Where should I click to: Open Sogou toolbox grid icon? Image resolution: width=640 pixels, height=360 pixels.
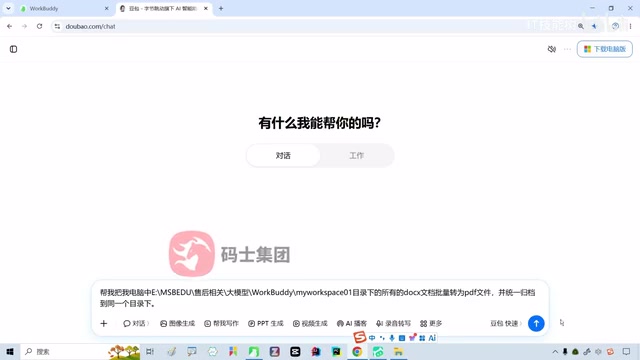(422, 338)
